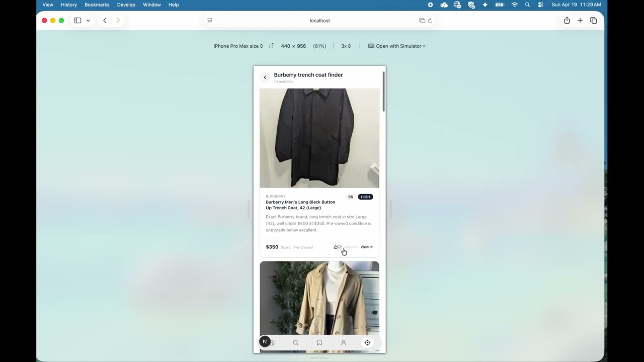The height and width of the screenshot is (362, 644).
Task: Open the View link for the black trench coat
Action: [366, 247]
